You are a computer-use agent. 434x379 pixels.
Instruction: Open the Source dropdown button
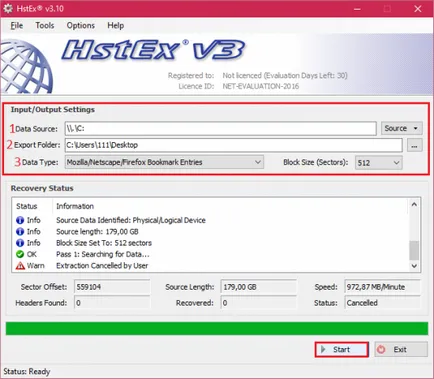402,128
